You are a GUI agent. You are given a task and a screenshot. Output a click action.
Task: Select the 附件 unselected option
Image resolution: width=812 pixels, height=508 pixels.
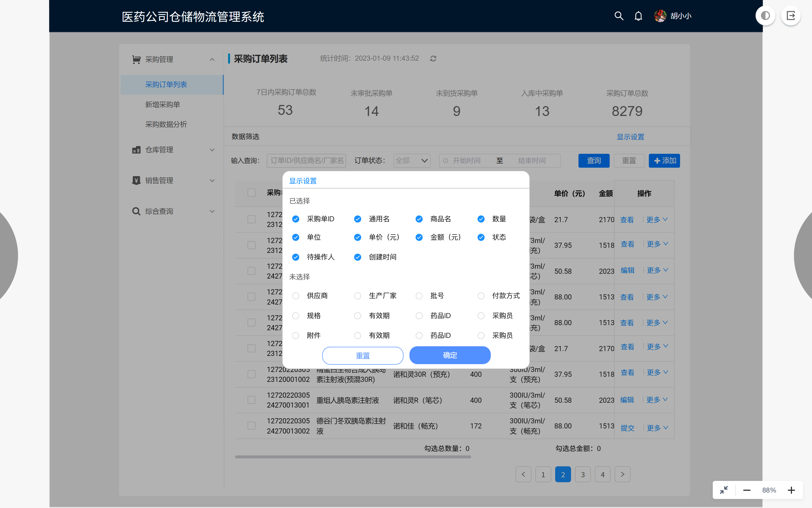(x=295, y=336)
